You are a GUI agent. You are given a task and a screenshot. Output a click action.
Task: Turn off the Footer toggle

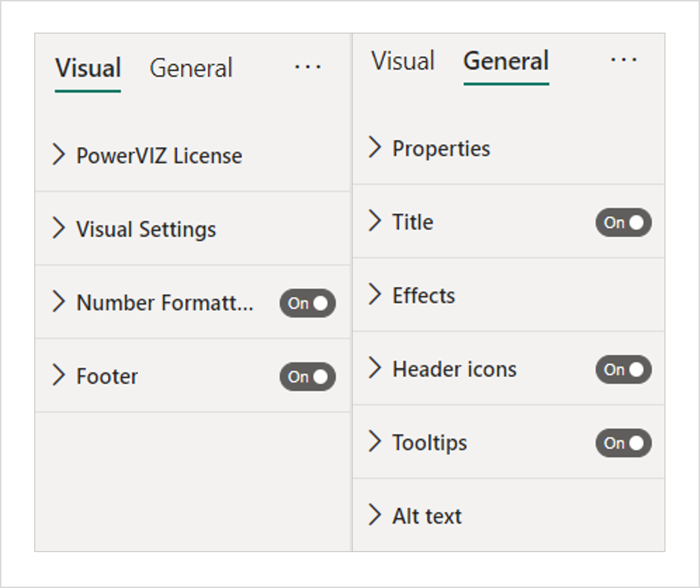pyautogui.click(x=307, y=377)
